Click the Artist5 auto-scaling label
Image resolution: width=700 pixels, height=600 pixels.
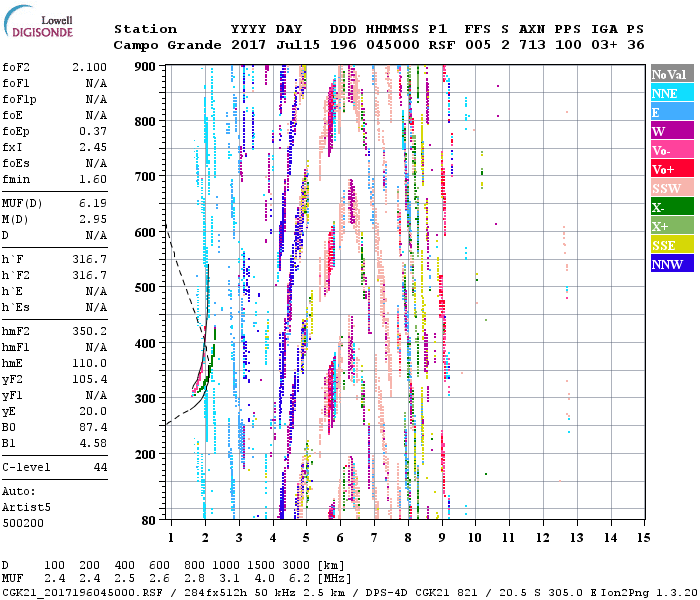coord(23,507)
